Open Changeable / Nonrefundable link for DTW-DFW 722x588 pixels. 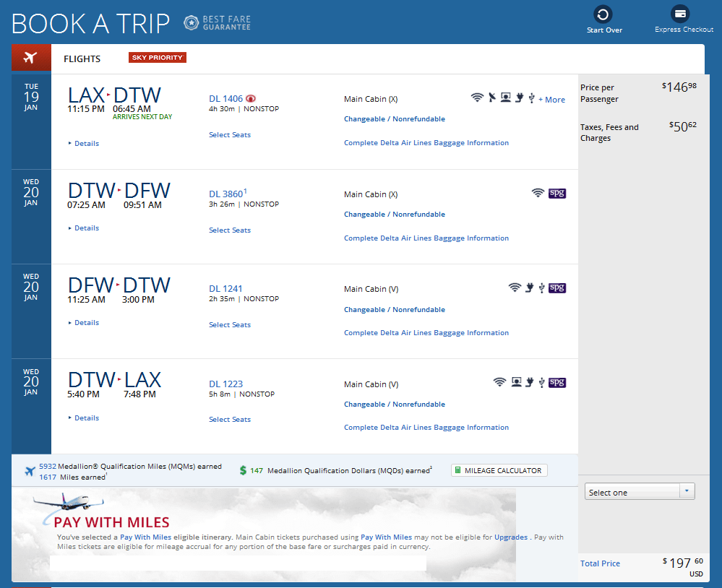coord(395,215)
